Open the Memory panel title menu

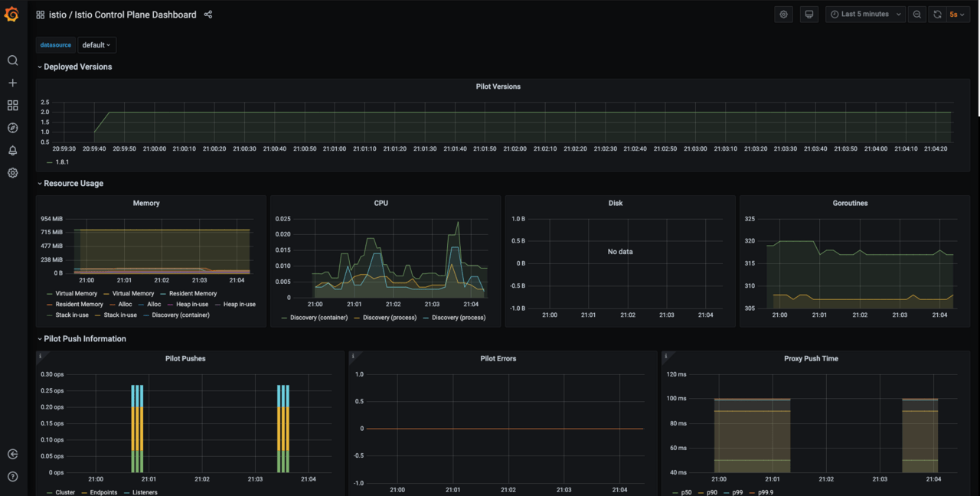click(x=146, y=203)
